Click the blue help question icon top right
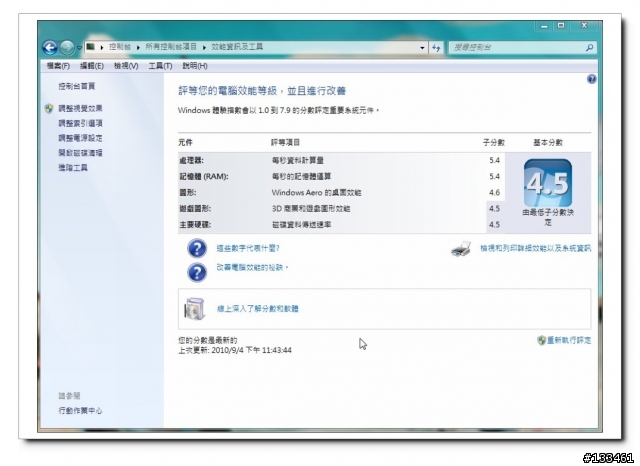The image size is (640, 466). click(x=591, y=79)
